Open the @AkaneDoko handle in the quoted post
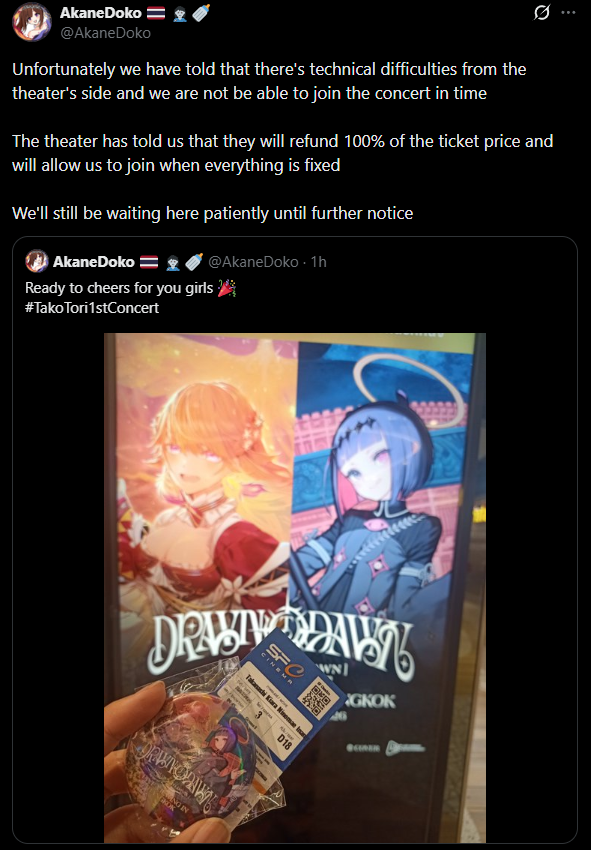Screen dimensions: 591x850 click(x=253, y=262)
